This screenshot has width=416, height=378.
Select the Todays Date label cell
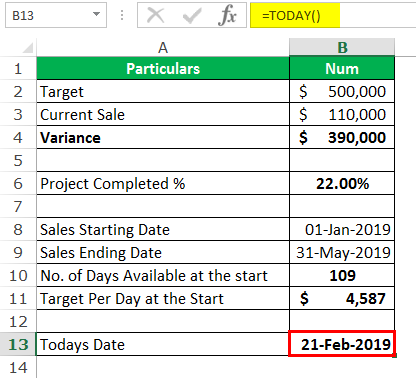point(163,344)
